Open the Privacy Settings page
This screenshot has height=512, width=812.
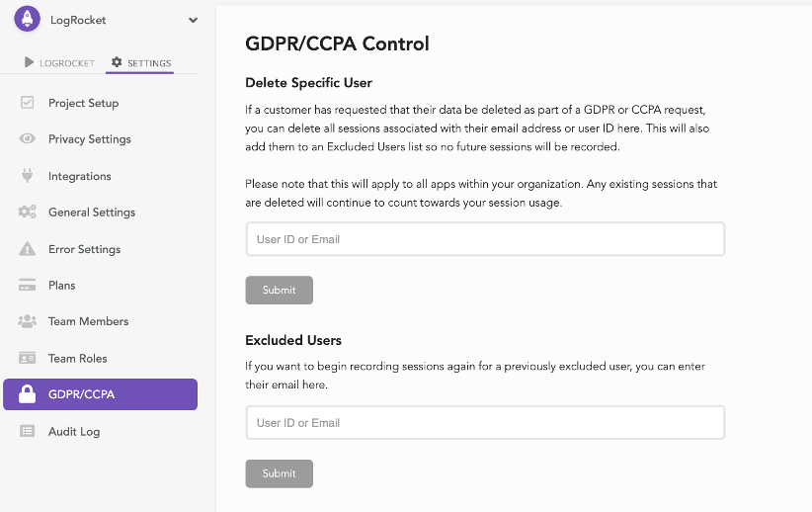click(89, 139)
